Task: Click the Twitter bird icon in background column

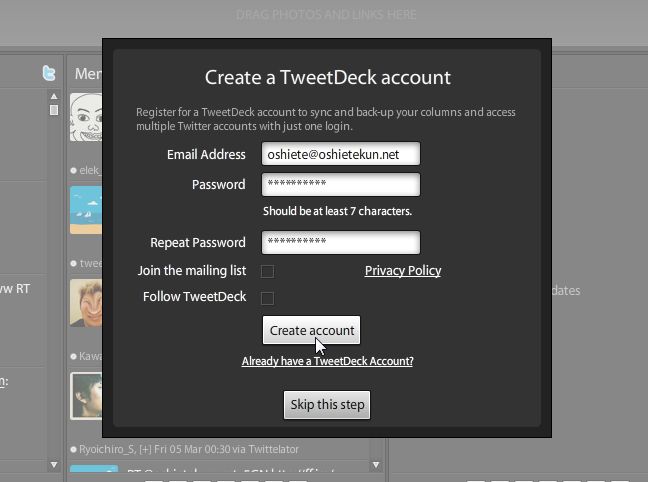Action: 49,73
